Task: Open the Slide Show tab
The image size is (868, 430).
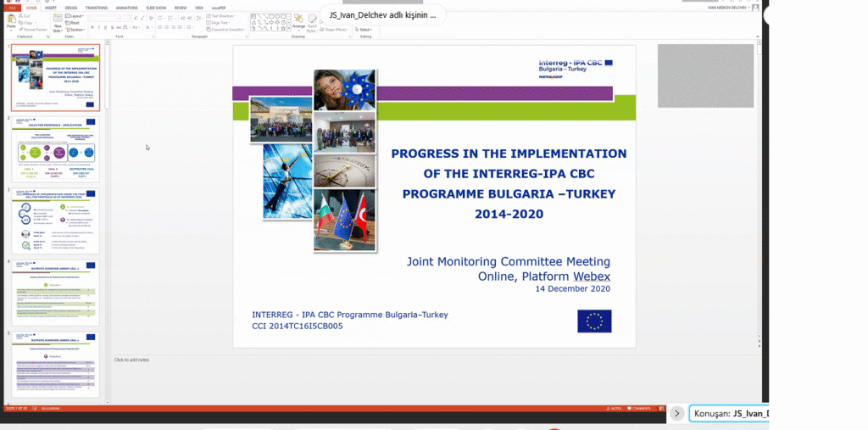Action: 155,7
